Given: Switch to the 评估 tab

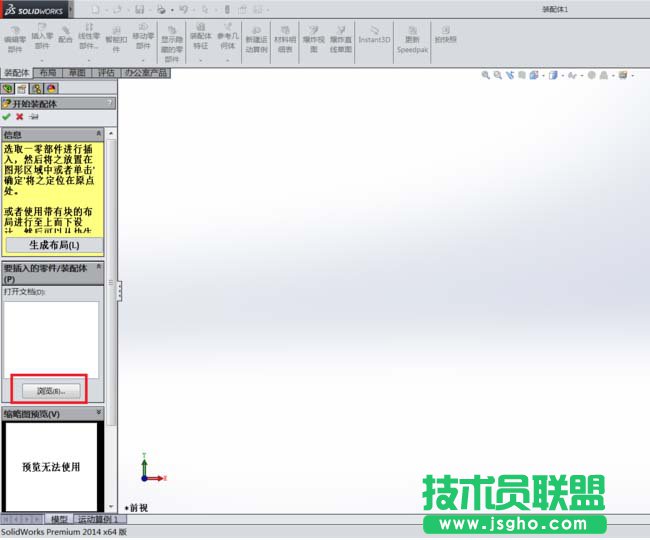Looking at the screenshot, I should click(106, 73).
